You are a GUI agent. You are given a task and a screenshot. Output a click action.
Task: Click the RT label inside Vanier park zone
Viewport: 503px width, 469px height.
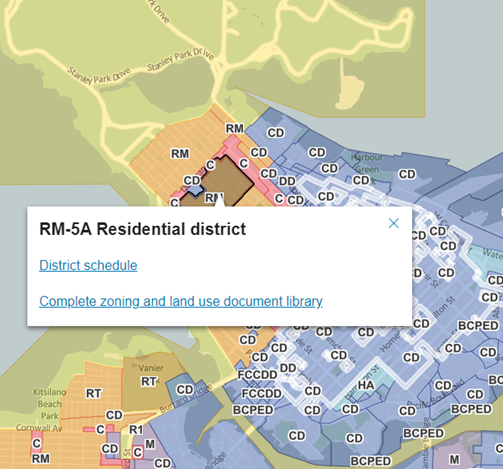(x=149, y=381)
